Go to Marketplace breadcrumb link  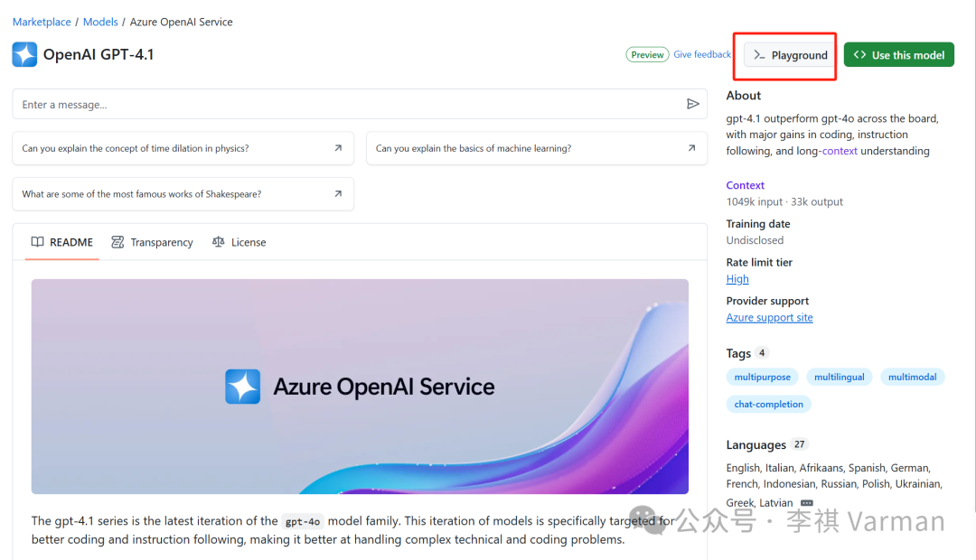42,22
